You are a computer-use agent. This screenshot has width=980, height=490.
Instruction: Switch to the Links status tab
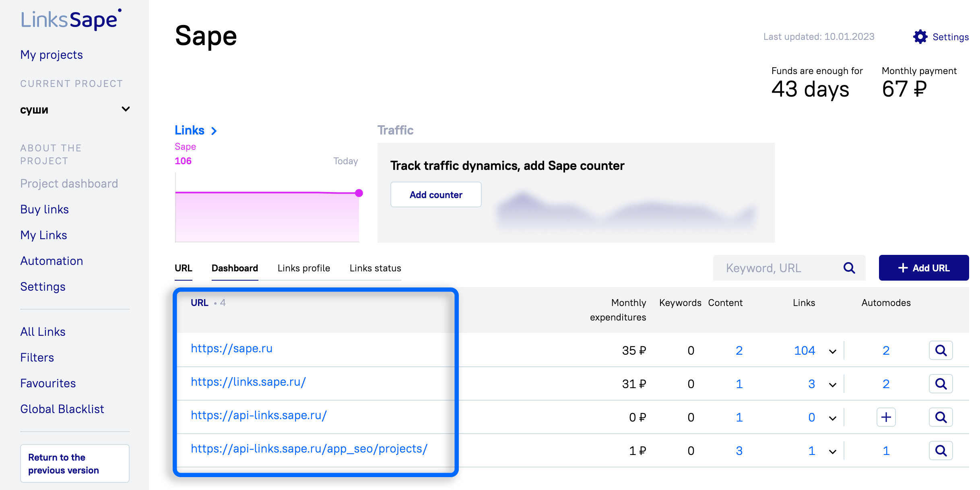(375, 268)
